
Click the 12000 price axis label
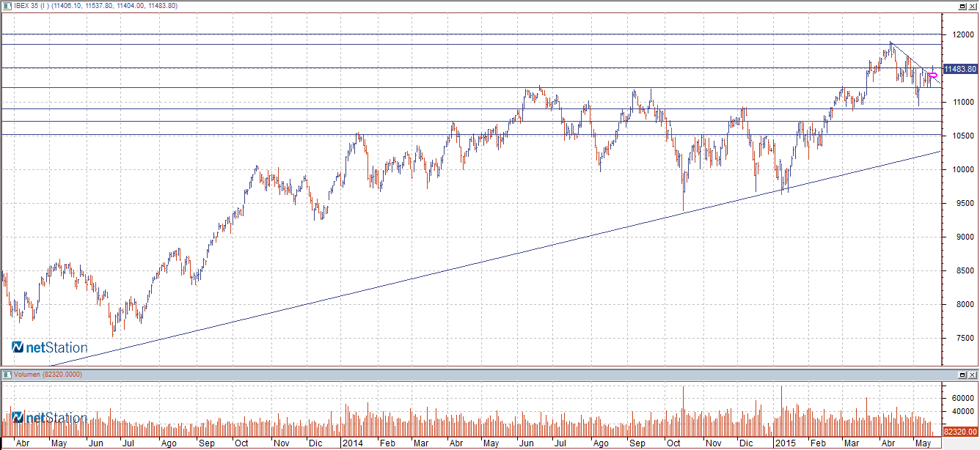click(x=962, y=34)
